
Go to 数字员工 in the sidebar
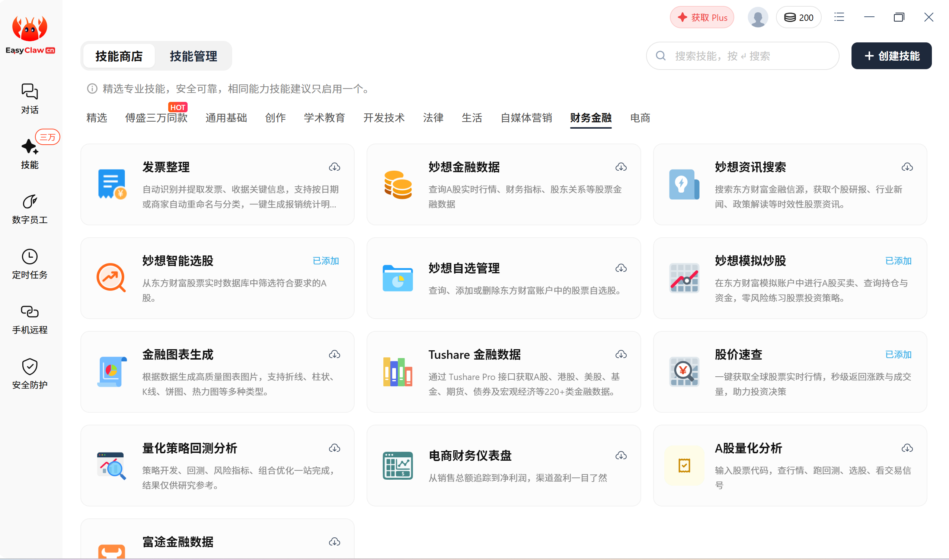tap(29, 209)
